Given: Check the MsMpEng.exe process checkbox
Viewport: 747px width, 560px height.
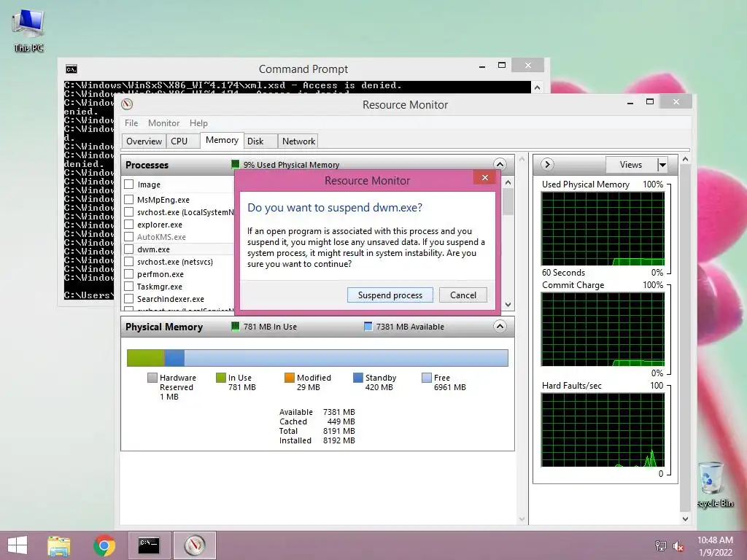Looking at the screenshot, I should click(128, 200).
